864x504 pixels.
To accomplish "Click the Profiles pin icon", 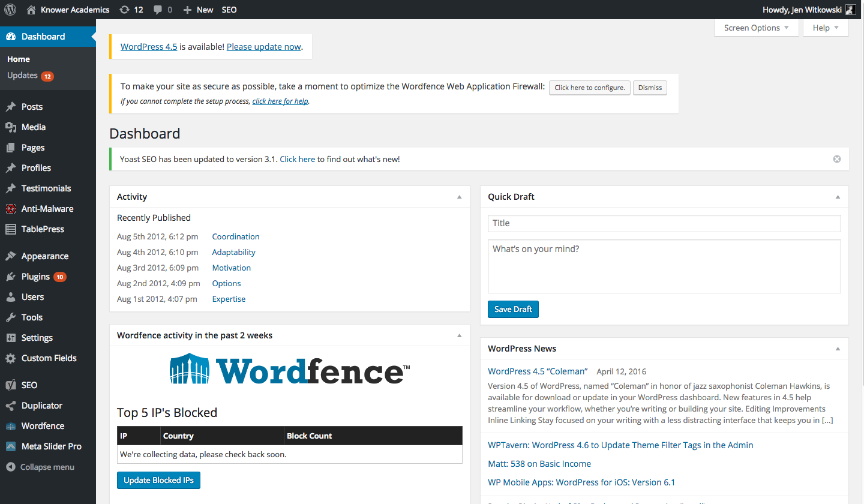I will coord(11,168).
